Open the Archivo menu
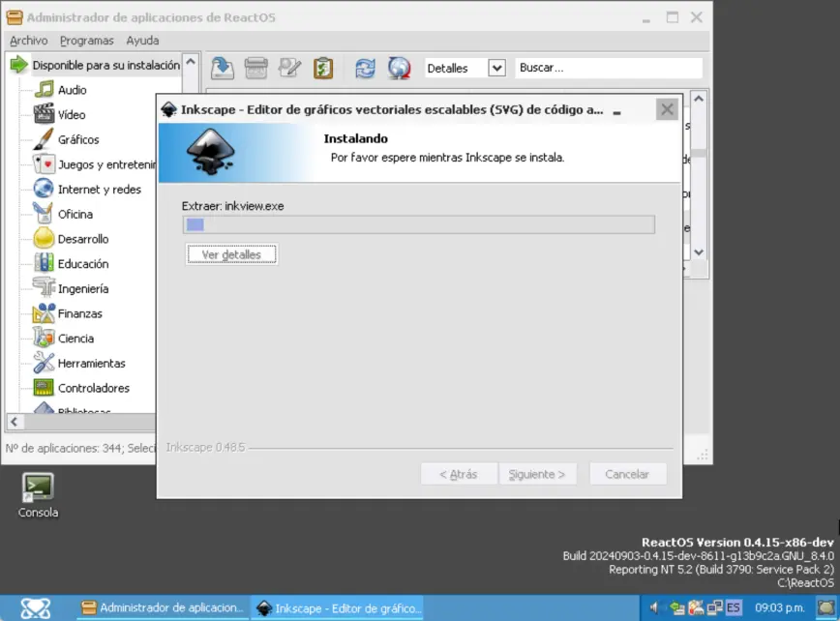 [28, 41]
